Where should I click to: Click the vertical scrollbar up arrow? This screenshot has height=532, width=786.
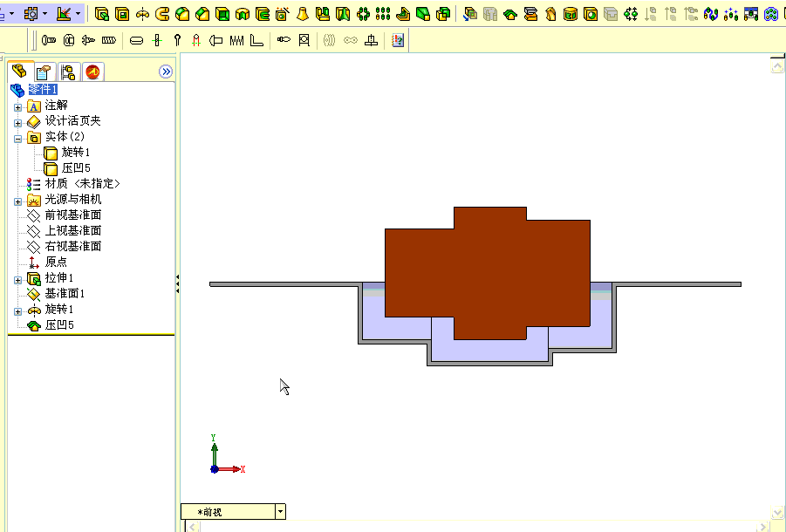click(777, 66)
